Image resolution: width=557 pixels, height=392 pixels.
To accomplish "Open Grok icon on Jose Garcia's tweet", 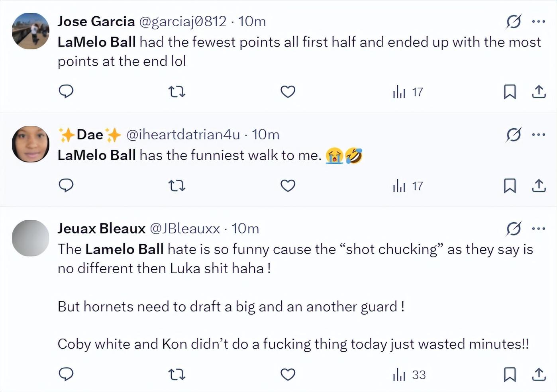I will (x=514, y=22).
